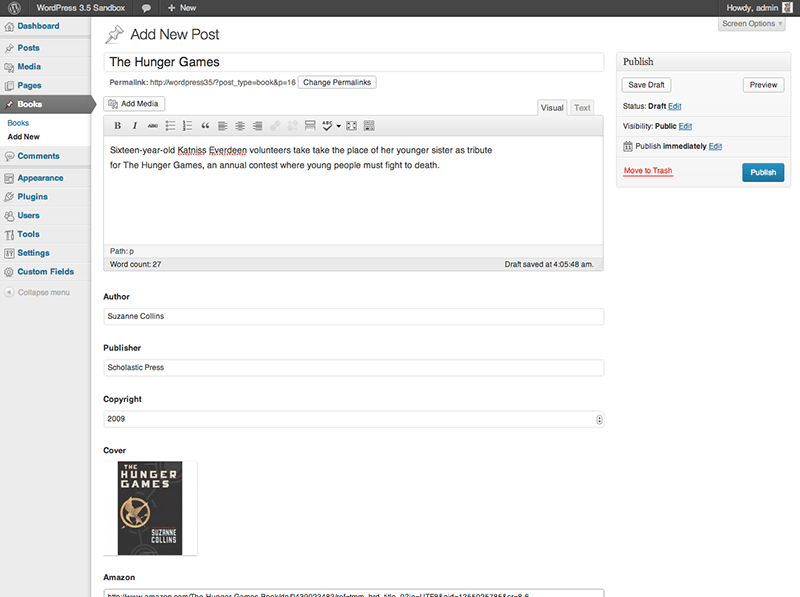The image size is (800, 597).
Task: Toggle Italic formatting in editor toolbar
Action: (135, 126)
